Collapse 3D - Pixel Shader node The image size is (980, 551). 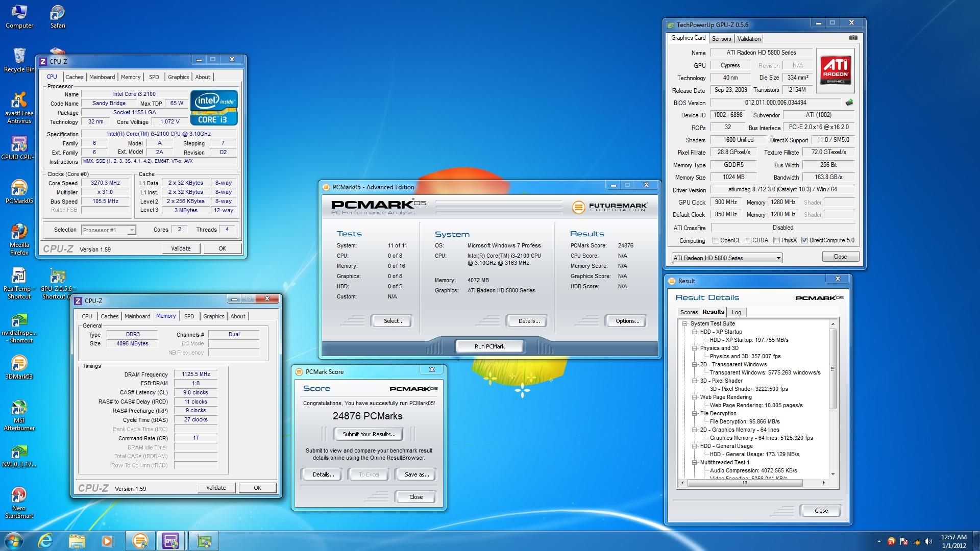coord(694,381)
